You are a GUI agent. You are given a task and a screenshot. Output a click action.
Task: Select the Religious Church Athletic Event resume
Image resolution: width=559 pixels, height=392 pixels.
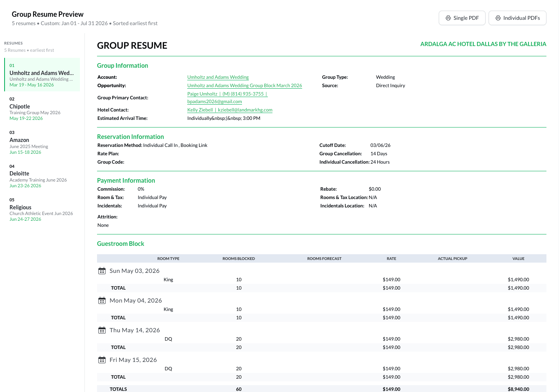(42, 209)
